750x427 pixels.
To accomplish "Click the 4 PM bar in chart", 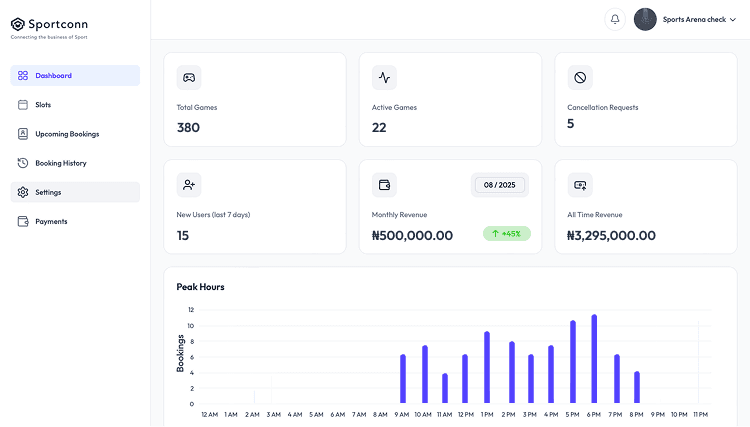I will (x=551, y=374).
